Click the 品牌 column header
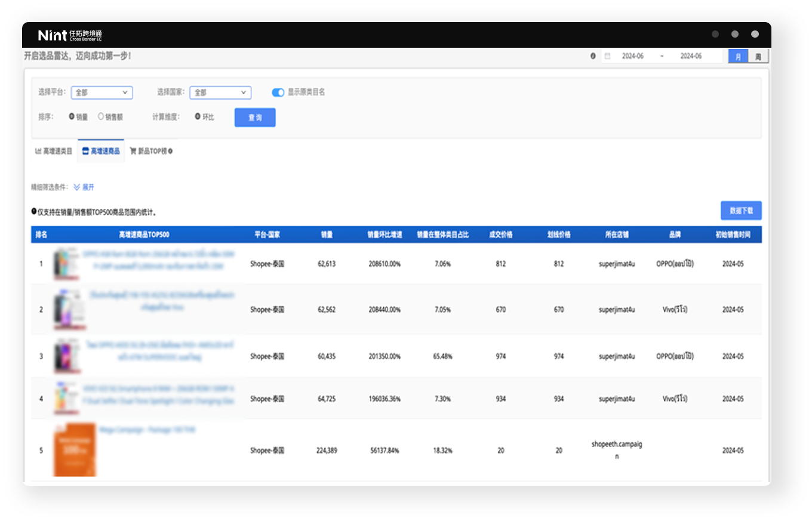 [x=675, y=235]
